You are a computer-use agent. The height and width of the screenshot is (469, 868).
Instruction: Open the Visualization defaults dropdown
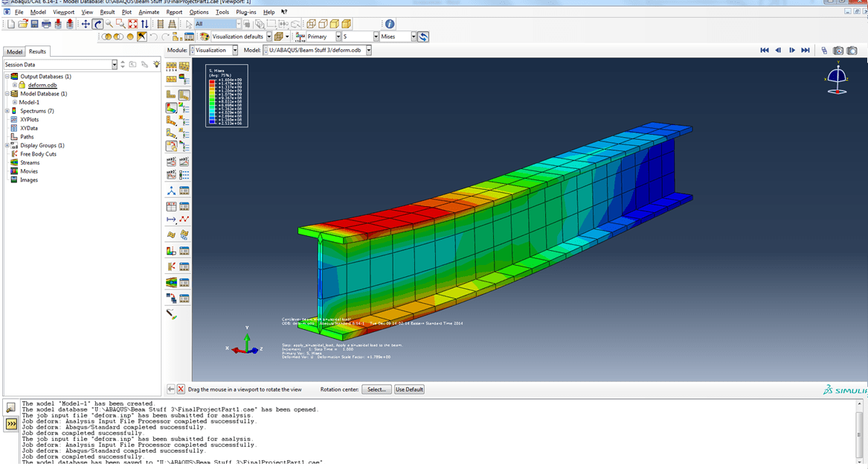[269, 36]
